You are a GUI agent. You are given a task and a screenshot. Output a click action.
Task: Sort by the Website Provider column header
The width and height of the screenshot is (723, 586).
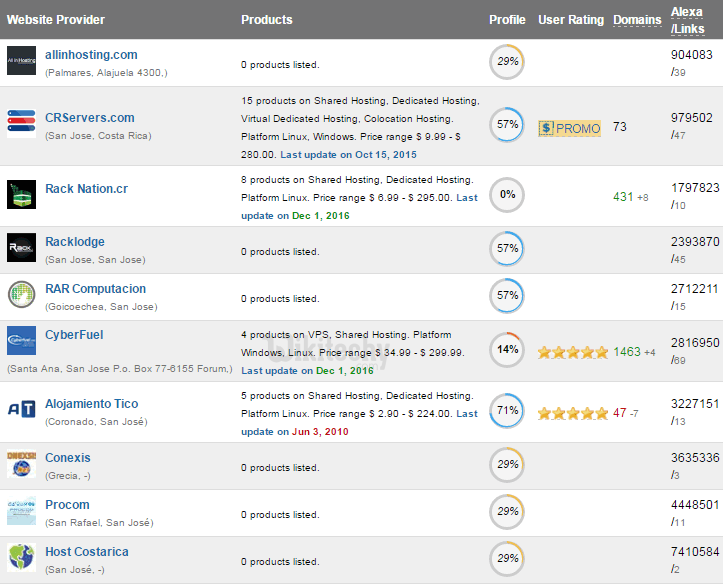click(56, 20)
